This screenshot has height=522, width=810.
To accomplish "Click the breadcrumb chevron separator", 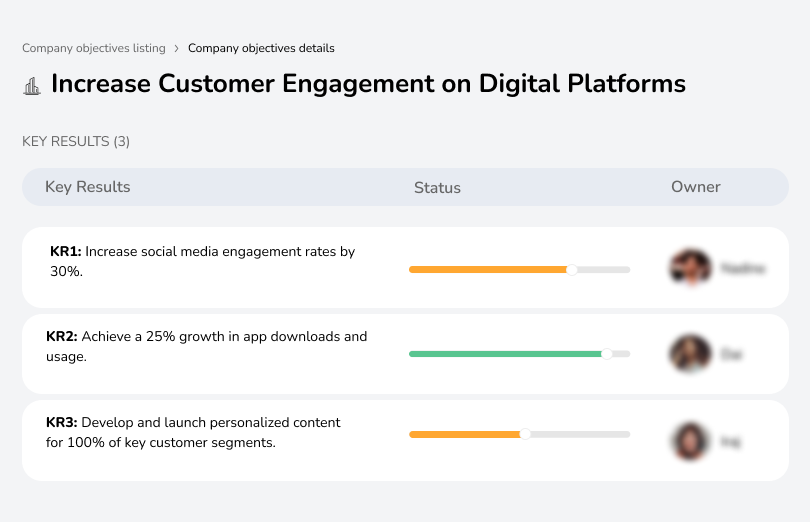I will click(x=176, y=48).
